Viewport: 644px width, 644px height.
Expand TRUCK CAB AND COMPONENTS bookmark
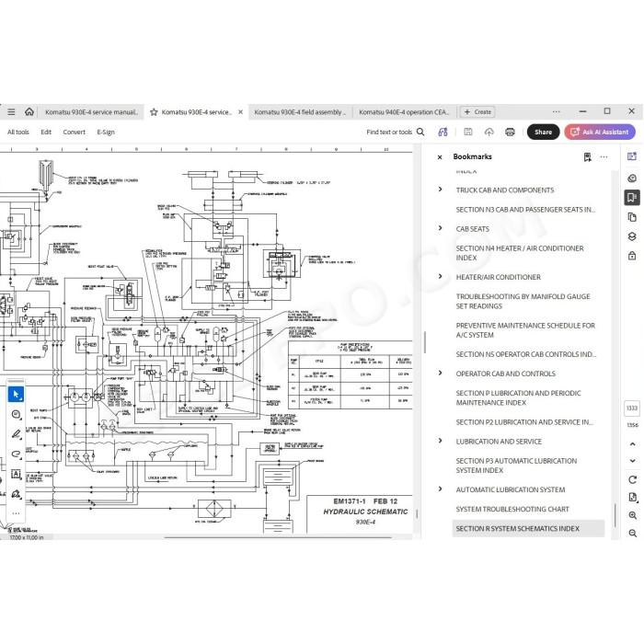[441, 190]
